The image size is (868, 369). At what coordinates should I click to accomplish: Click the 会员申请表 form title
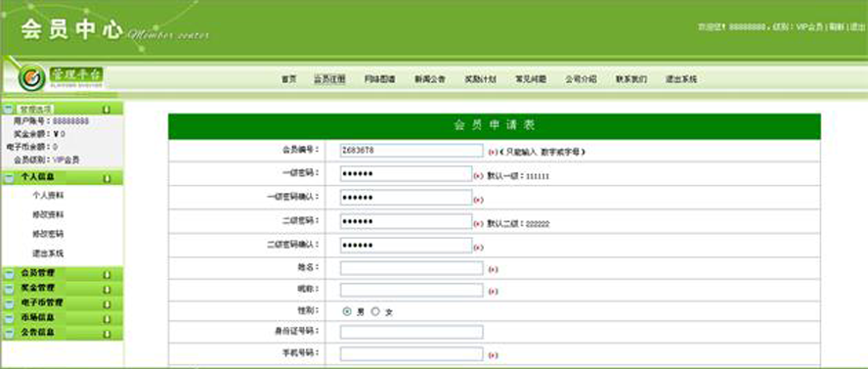click(x=495, y=125)
